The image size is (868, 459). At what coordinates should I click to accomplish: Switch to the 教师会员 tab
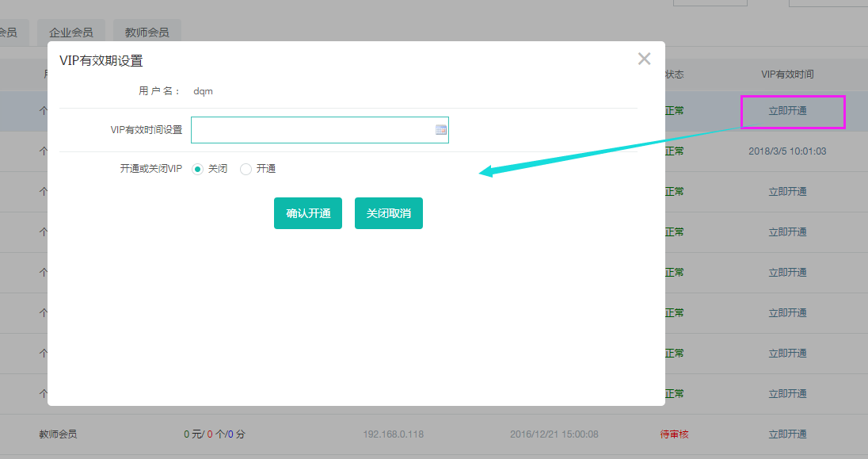coord(147,33)
